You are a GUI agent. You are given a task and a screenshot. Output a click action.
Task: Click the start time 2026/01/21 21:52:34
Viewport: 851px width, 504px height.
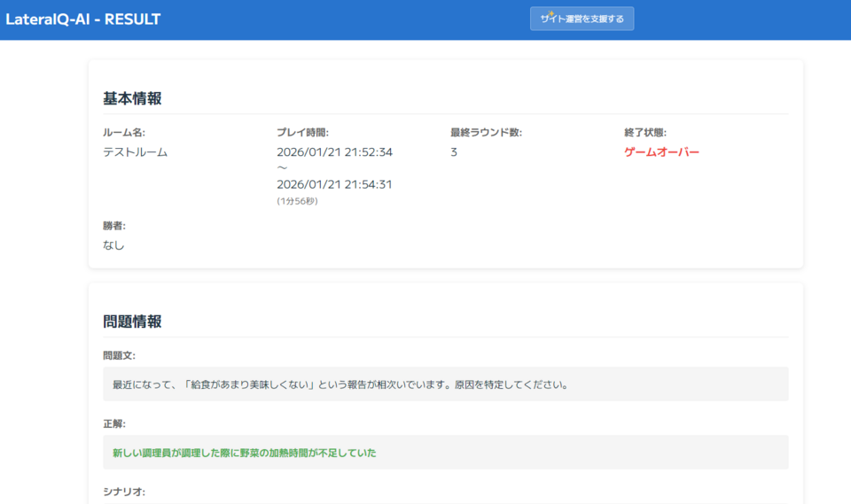click(x=334, y=152)
